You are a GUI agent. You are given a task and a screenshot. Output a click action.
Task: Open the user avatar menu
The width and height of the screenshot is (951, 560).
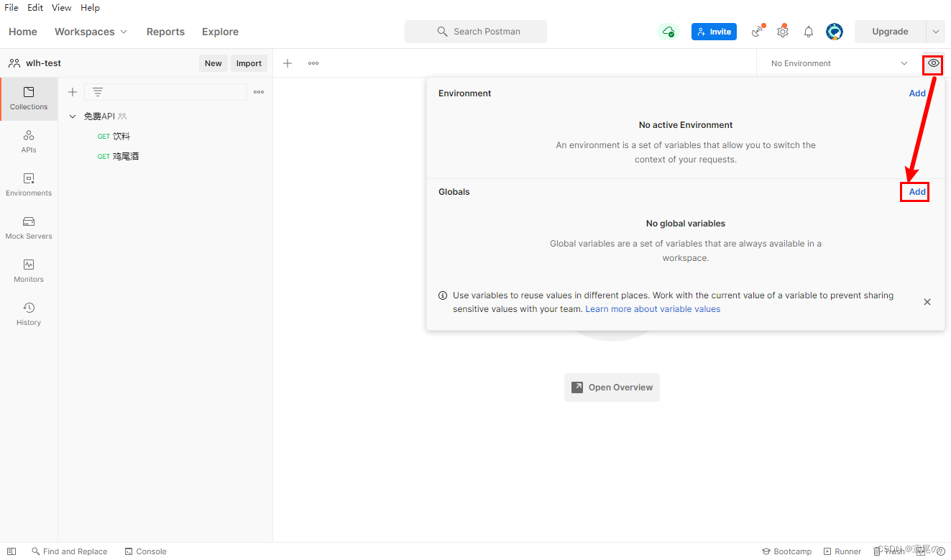[x=835, y=32]
